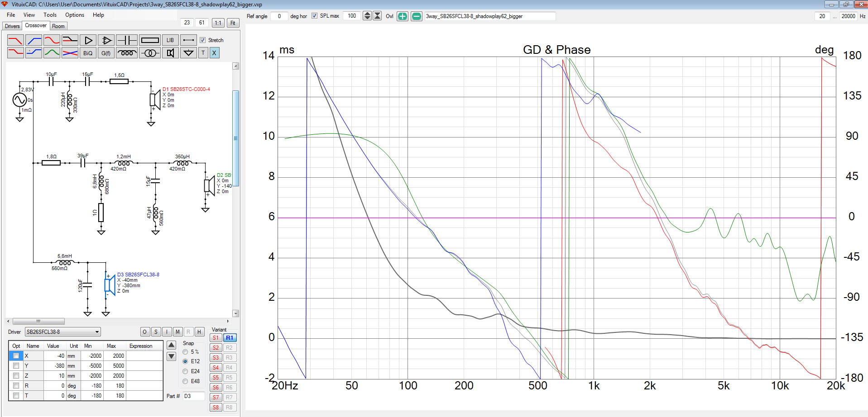
Task: Toggle the Stretch checkbox
Action: pyautogui.click(x=203, y=40)
